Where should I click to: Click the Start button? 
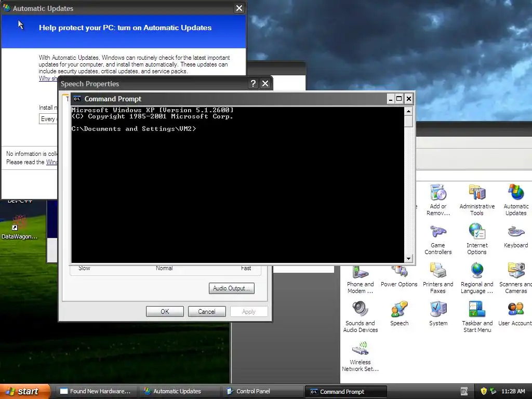(x=25, y=391)
